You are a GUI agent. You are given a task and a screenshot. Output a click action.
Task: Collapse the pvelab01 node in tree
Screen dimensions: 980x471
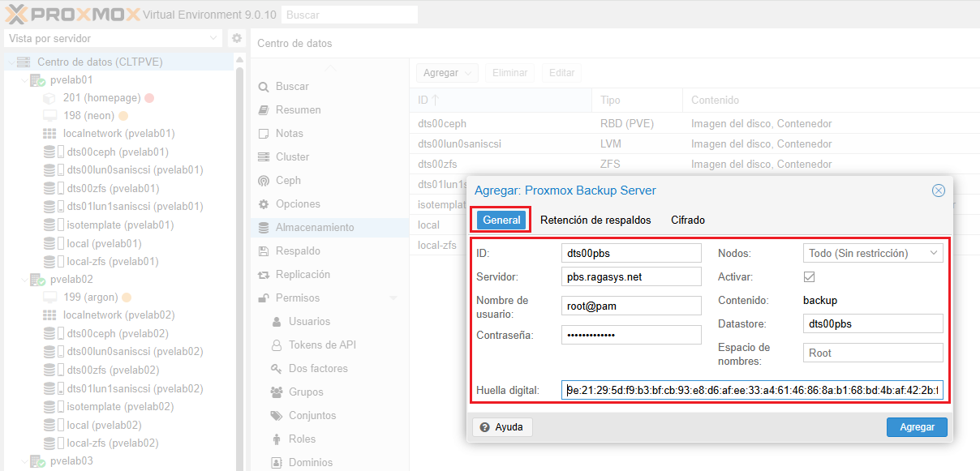tap(23, 80)
